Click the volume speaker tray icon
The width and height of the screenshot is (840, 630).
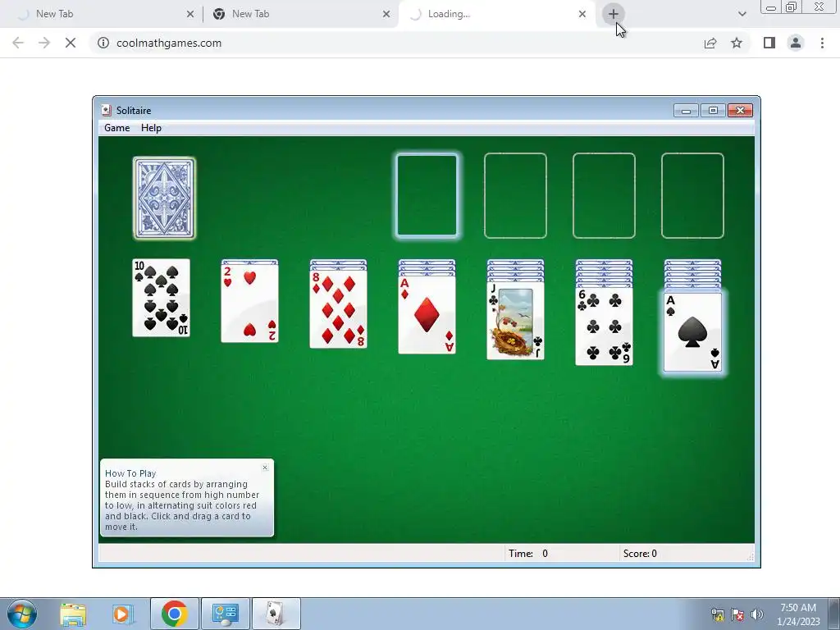point(757,614)
